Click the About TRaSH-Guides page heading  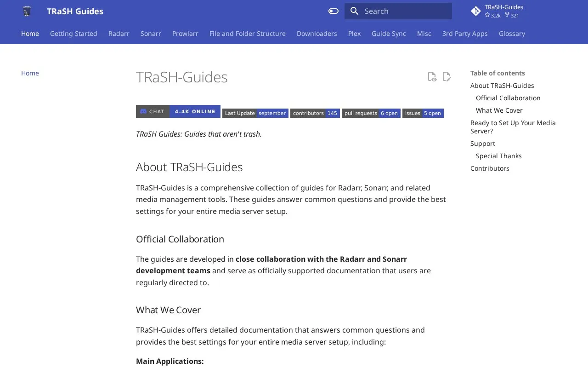pos(189,167)
